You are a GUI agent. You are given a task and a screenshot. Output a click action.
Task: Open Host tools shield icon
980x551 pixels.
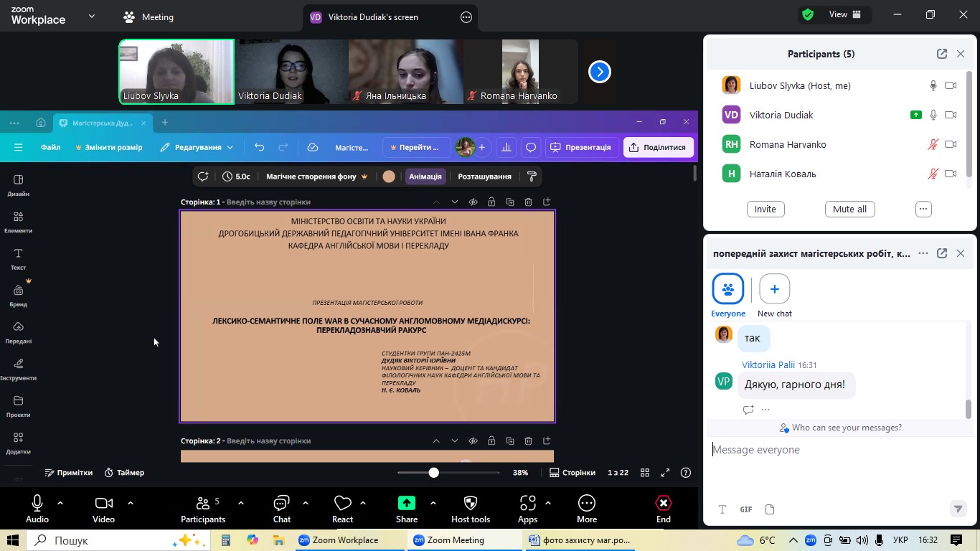[471, 504]
